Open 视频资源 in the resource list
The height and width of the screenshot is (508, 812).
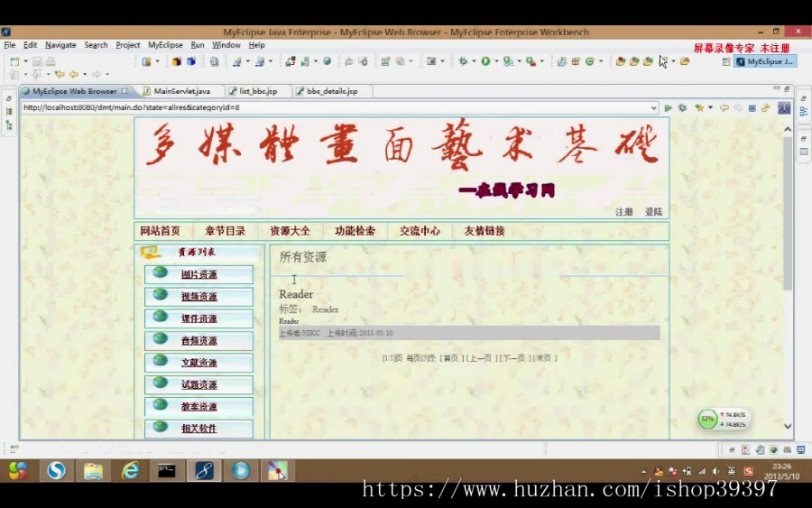(198, 297)
